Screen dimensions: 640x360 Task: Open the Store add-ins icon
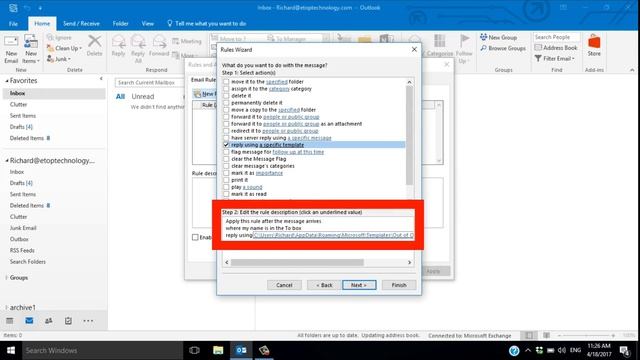point(594,45)
